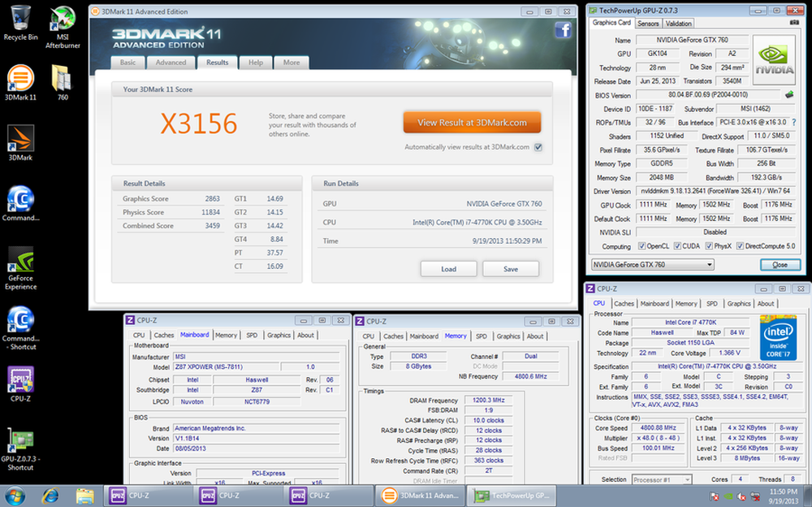
Task: Open the Help tab in 3DMark 11
Action: click(x=256, y=63)
